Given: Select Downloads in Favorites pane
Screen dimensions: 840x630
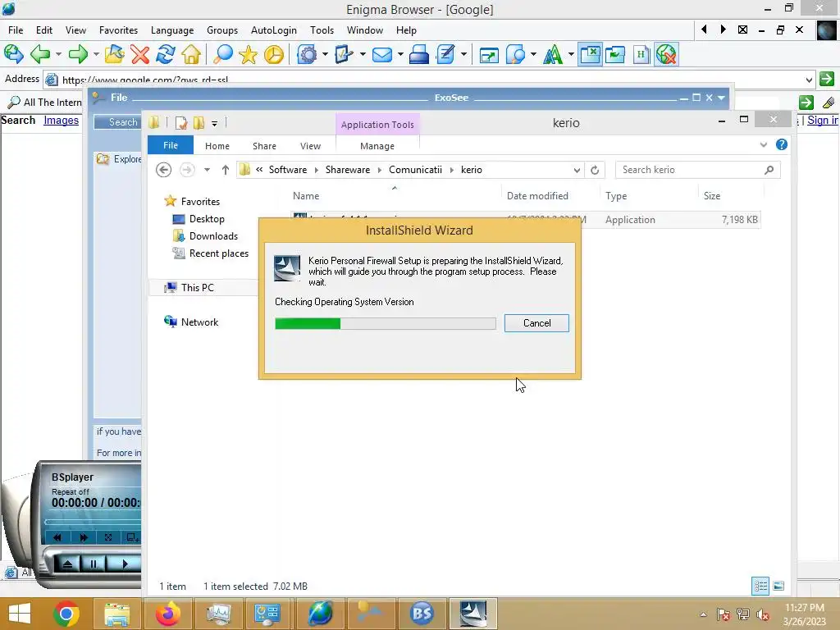Looking at the screenshot, I should [213, 236].
